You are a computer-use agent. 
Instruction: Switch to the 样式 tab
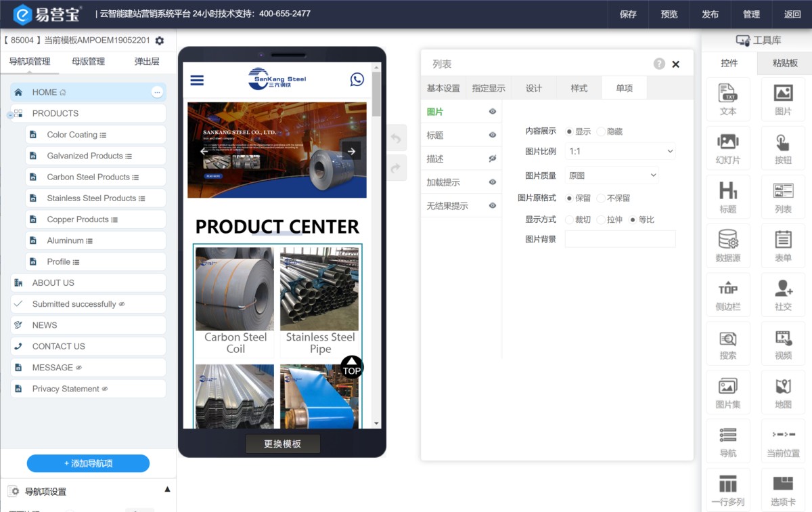tap(579, 88)
